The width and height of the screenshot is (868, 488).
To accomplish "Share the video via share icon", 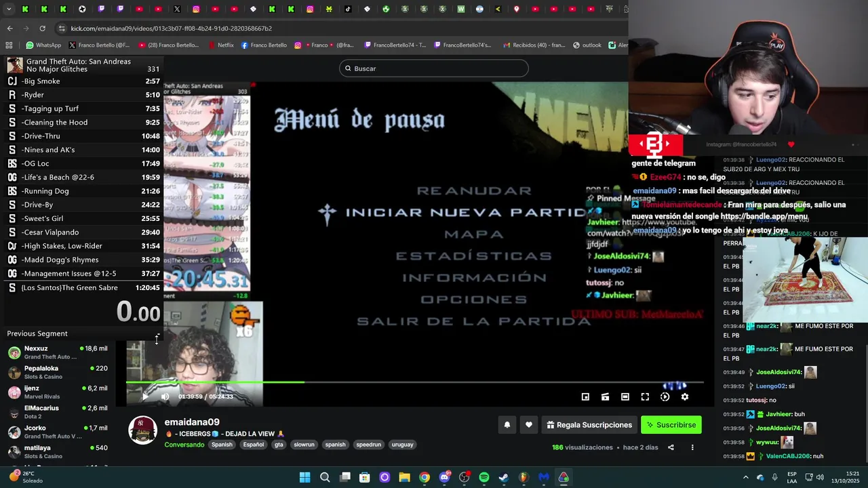I will tap(671, 447).
